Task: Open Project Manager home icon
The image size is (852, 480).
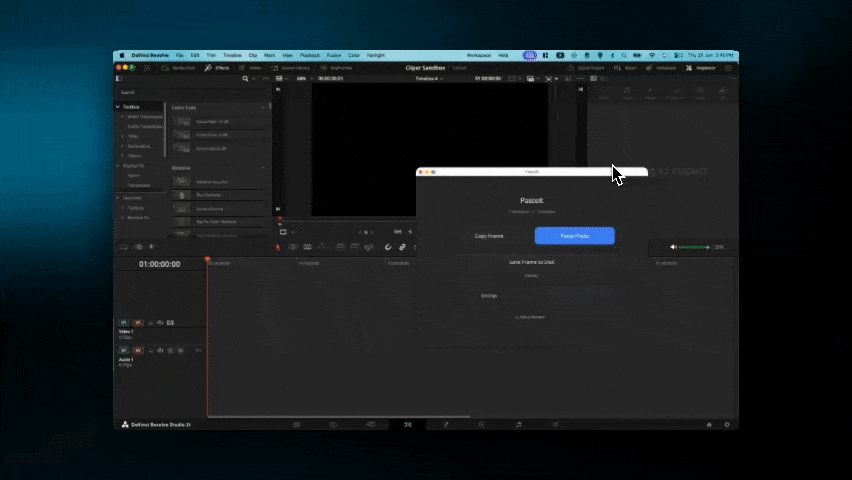Action: pyautogui.click(x=709, y=425)
